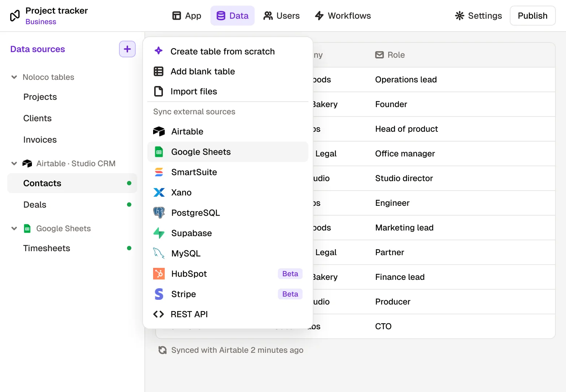This screenshot has height=392, width=566.
Task: Click the Noloco logo icon
Action: coord(15,16)
